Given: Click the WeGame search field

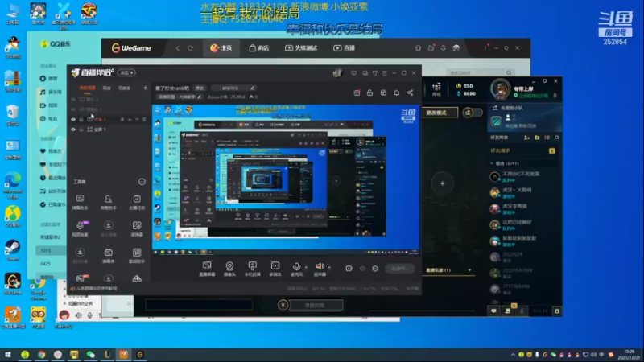Looking at the screenshot, I should pos(479,72).
